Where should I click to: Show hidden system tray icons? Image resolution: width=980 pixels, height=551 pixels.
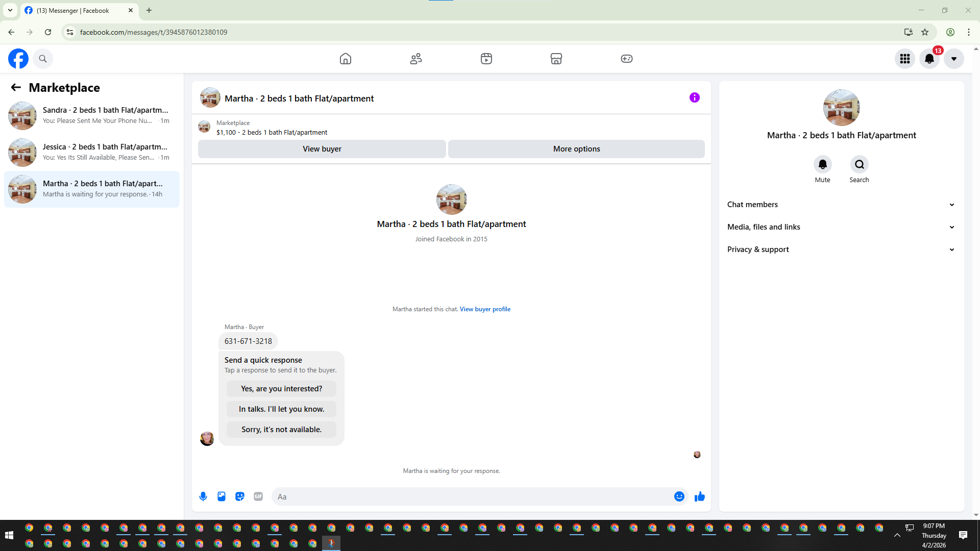[x=897, y=535]
